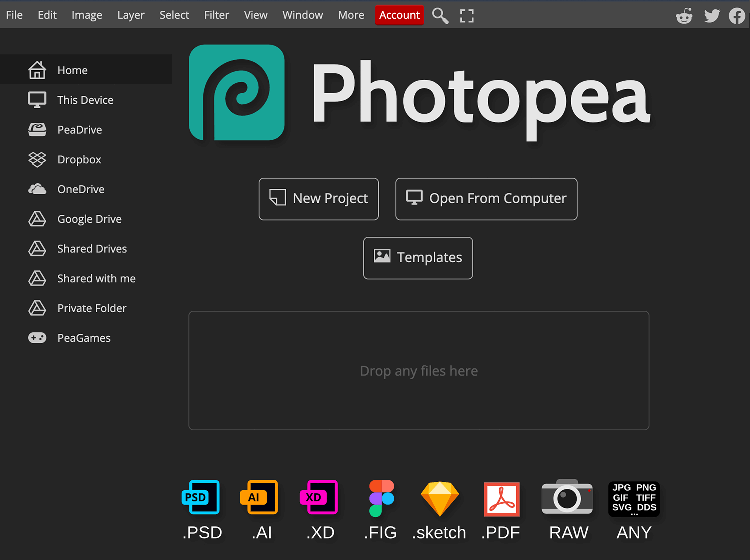Click the Dropbox logo icon
This screenshot has height=560, width=750.
(x=37, y=159)
